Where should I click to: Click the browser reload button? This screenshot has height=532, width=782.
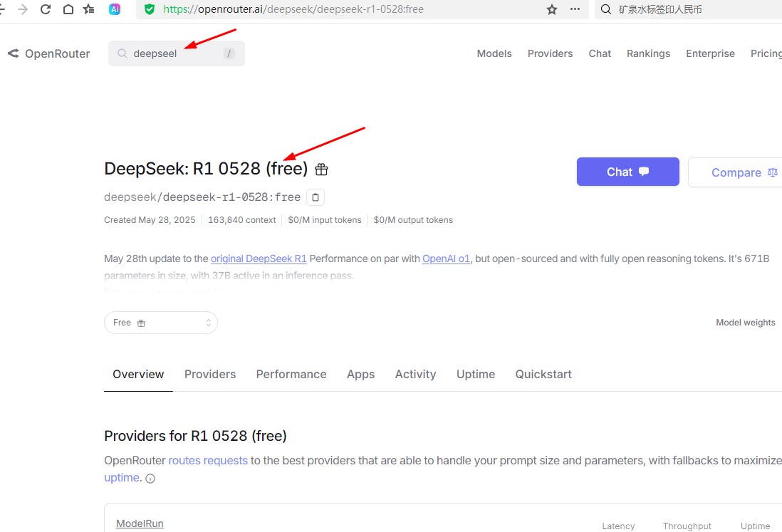pos(46,9)
